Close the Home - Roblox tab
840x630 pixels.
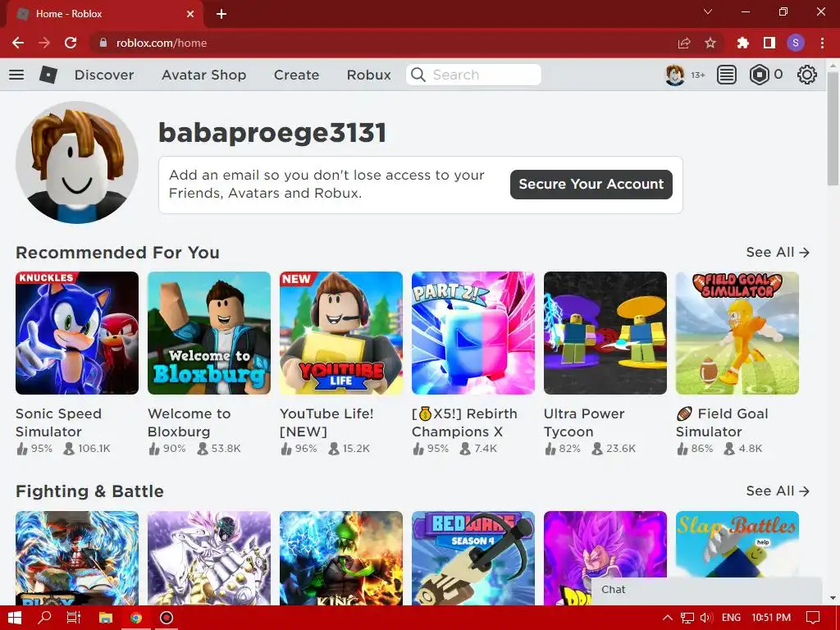(x=190, y=14)
